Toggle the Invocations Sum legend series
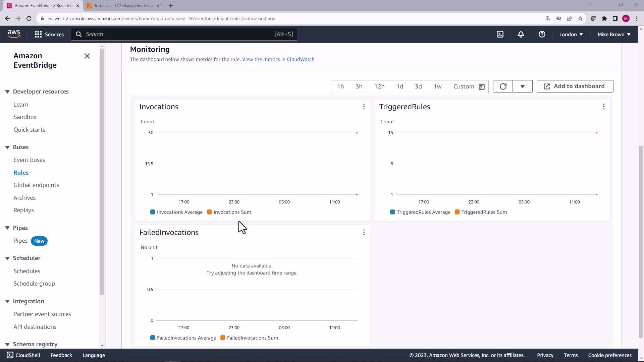The image size is (644, 362). (x=229, y=212)
